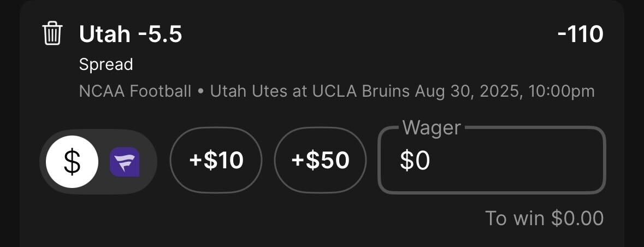The width and height of the screenshot is (644, 247).
Task: Choose the white circled $ icon
Action: (72, 162)
